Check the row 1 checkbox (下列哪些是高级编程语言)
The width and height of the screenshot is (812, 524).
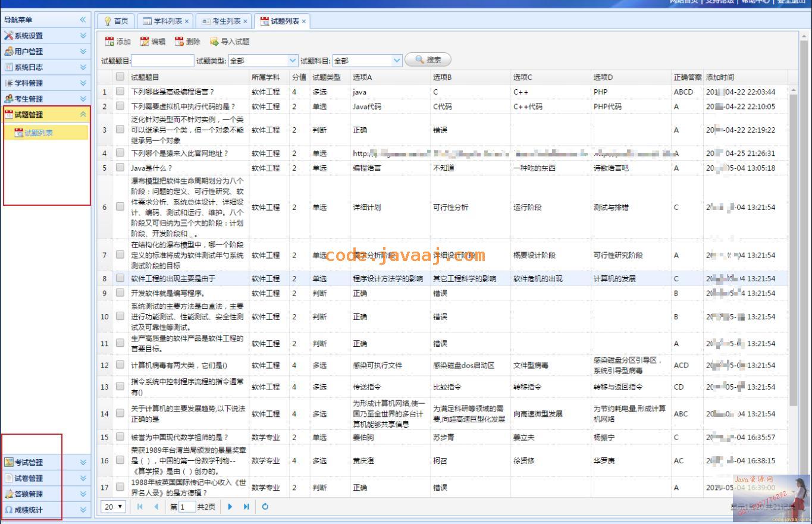coord(120,92)
